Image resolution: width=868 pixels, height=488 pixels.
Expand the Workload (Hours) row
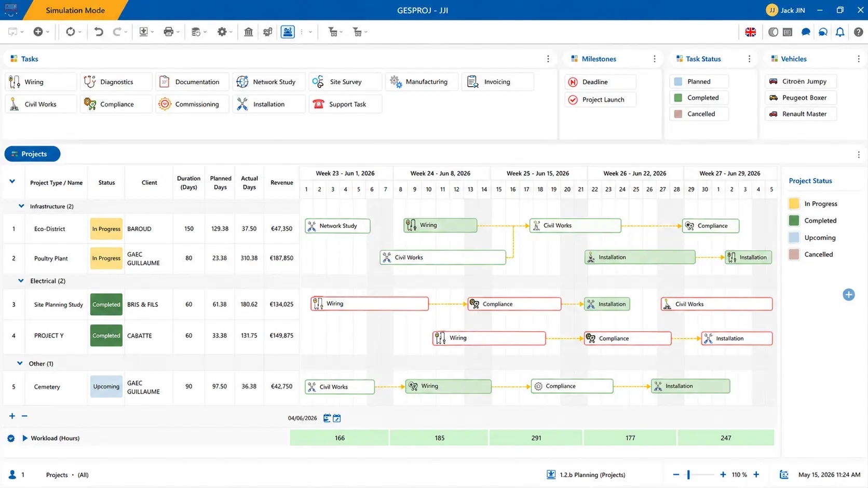point(24,438)
